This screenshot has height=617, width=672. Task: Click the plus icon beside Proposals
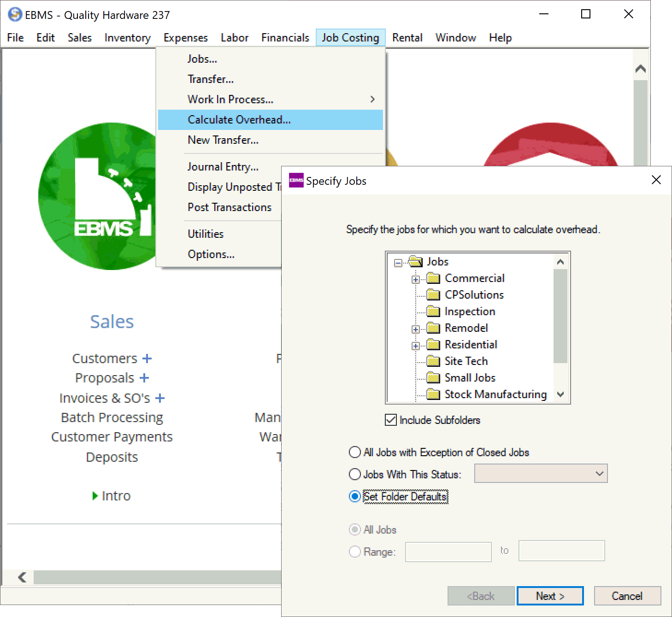[144, 378]
